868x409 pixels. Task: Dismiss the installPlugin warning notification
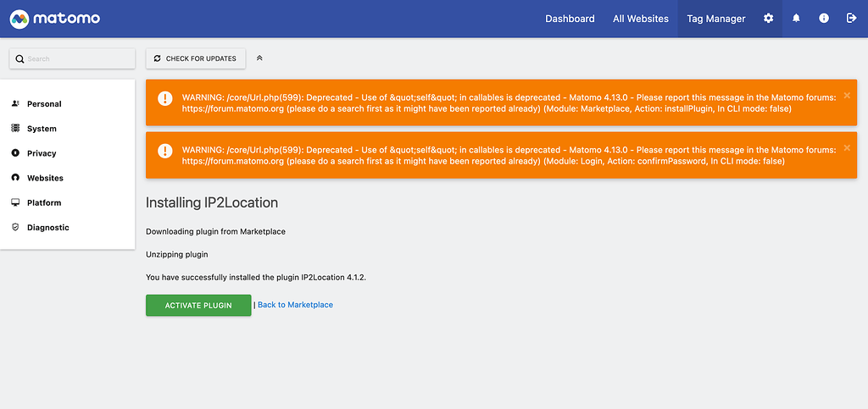[x=847, y=96]
